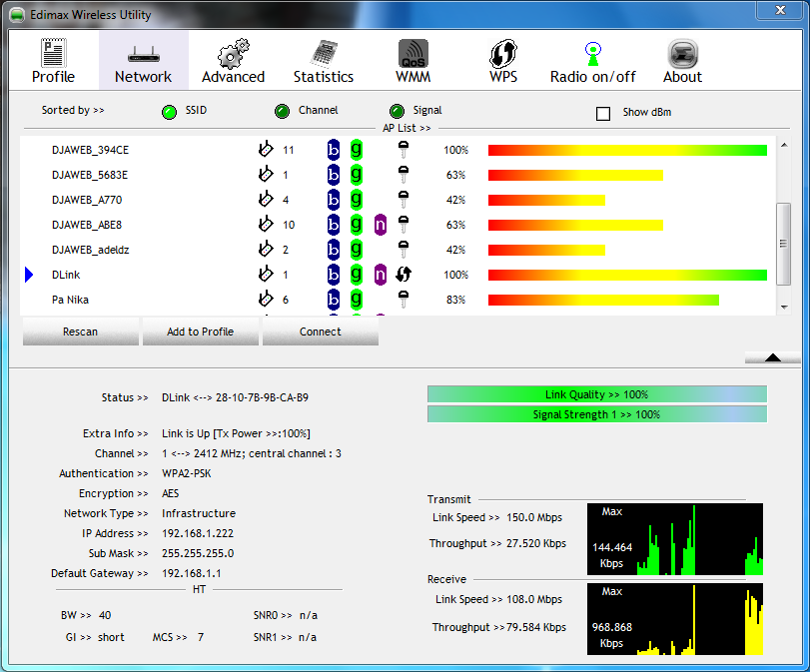Click the 802.11n icon in DJAWEB_ABE8 row
Screen dimensions: 810x672
tap(381, 225)
